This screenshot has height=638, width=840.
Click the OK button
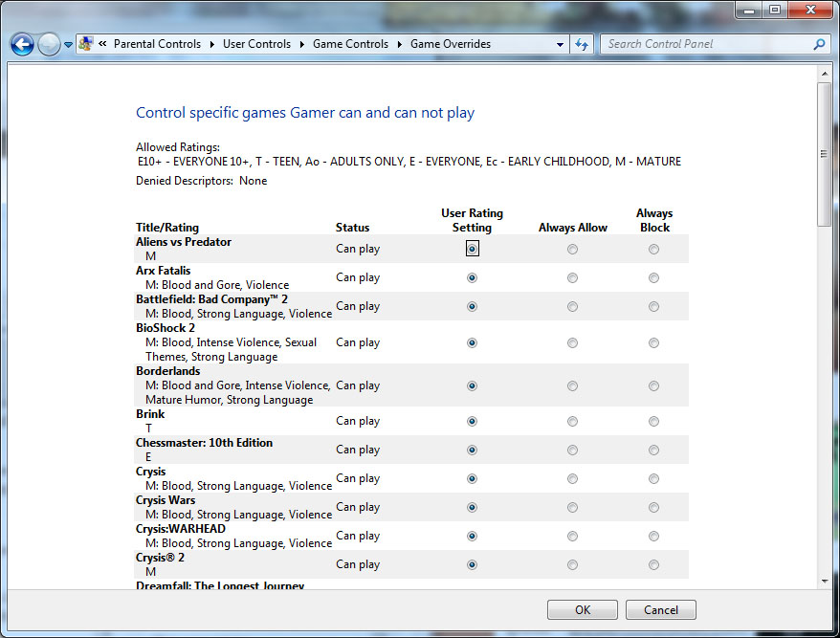[583, 610]
